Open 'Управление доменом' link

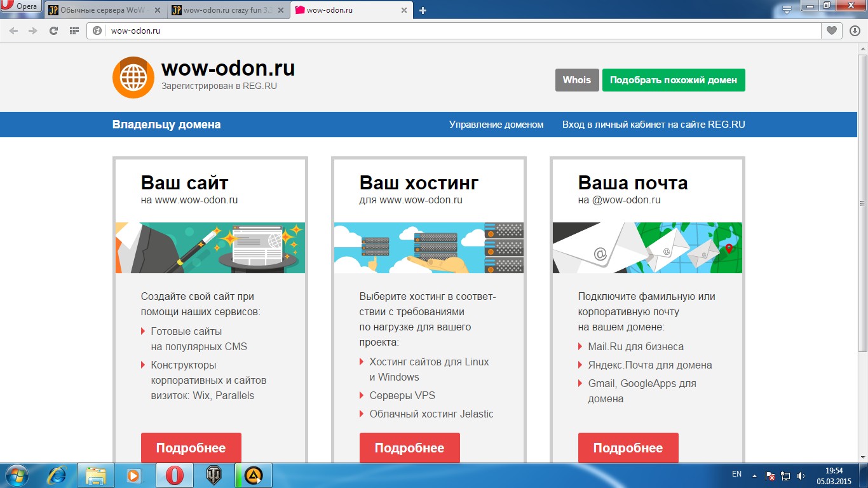496,125
